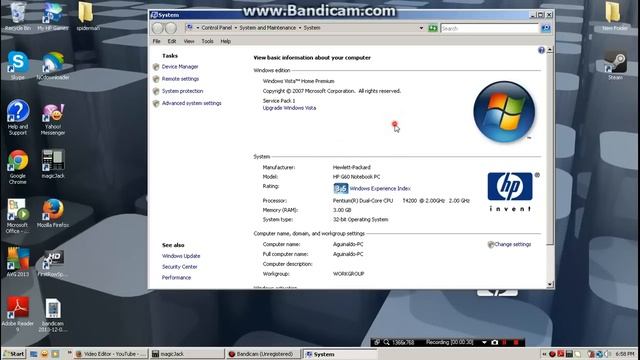
Task: Open the Edit menu
Action: (x=172, y=41)
